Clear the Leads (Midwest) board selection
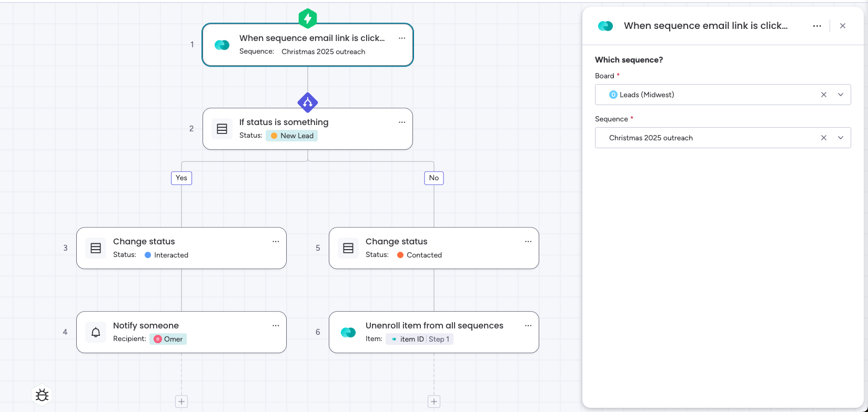The image size is (868, 412). tap(824, 95)
